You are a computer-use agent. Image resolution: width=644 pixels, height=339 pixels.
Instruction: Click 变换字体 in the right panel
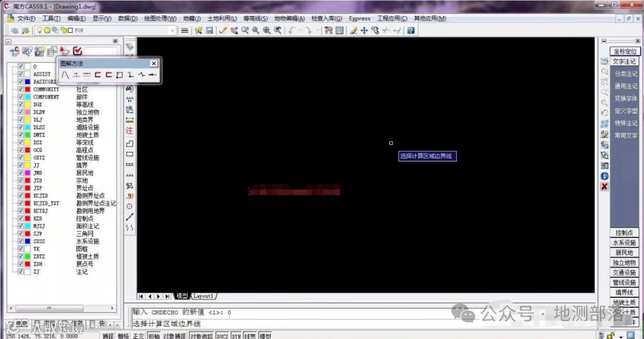[626, 98]
